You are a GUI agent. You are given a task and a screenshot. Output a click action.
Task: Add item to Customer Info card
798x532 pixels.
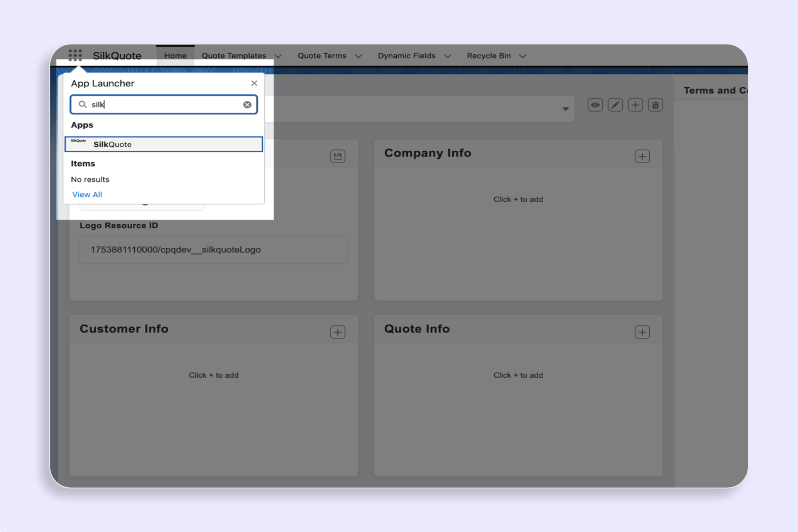[337, 332]
